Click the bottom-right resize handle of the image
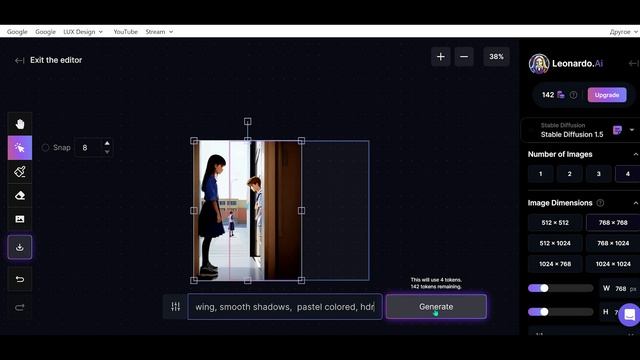This screenshot has width=640, height=360. pyautogui.click(x=301, y=280)
